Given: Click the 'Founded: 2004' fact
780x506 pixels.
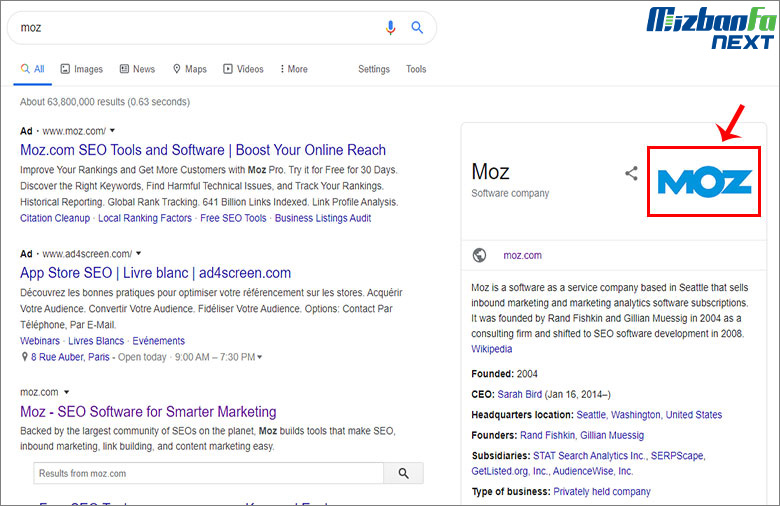Looking at the screenshot, I should point(504,374).
